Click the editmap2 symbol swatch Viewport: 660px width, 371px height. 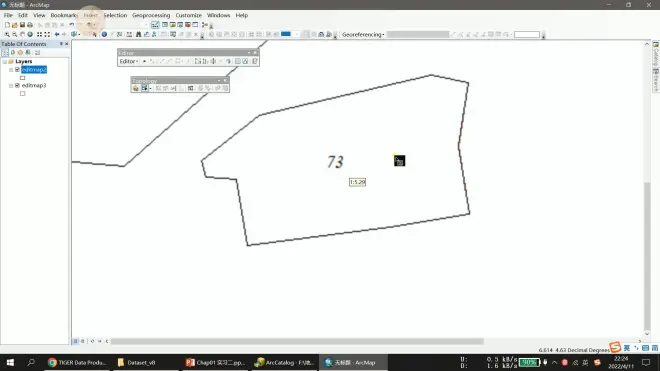coord(23,78)
